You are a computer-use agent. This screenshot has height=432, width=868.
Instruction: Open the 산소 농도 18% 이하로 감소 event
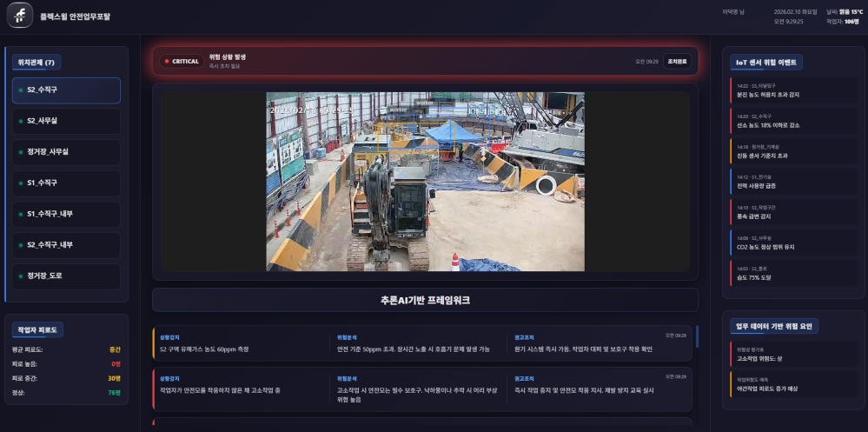[x=792, y=121]
